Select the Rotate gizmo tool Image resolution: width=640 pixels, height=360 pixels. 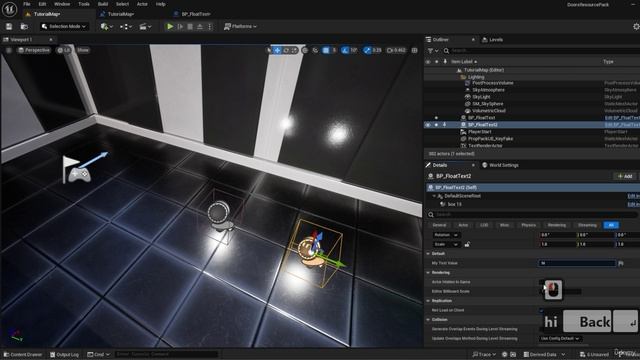point(286,50)
